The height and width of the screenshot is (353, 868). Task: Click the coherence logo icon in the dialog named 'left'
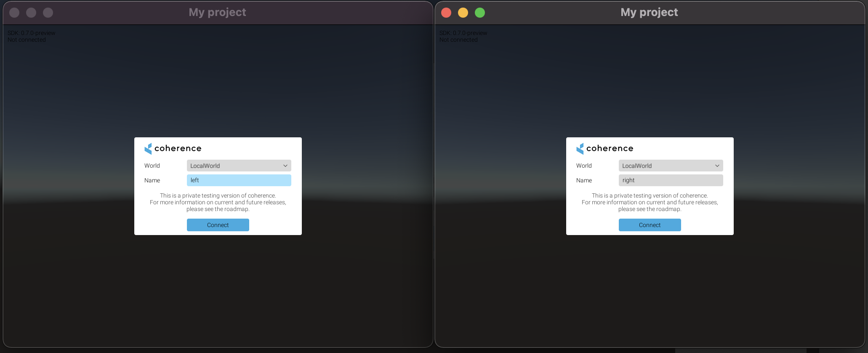pos(148,149)
